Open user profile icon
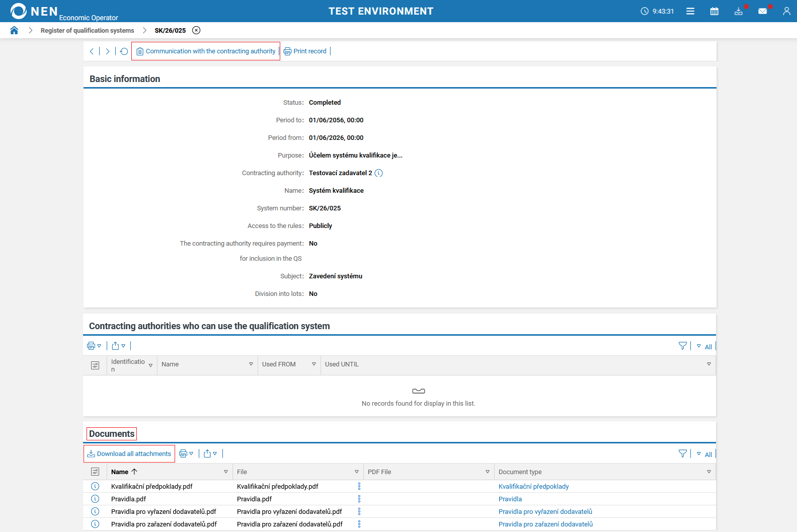The height and width of the screenshot is (532, 797). [786, 11]
